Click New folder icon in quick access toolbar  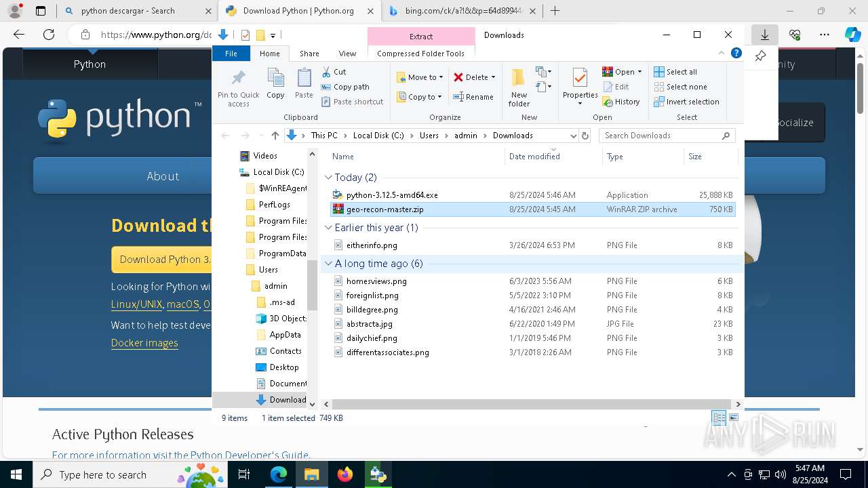pyautogui.click(x=260, y=35)
